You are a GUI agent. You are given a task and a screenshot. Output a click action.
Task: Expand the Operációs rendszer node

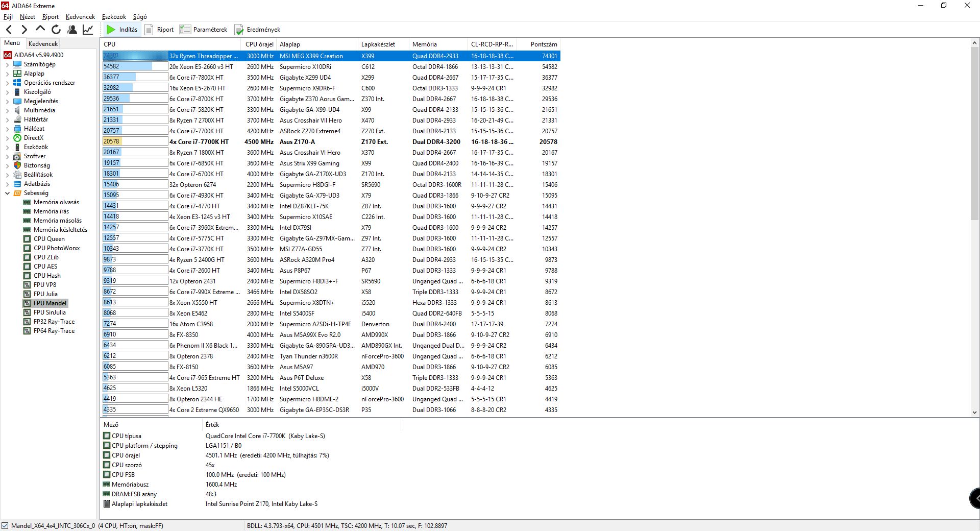coord(7,83)
